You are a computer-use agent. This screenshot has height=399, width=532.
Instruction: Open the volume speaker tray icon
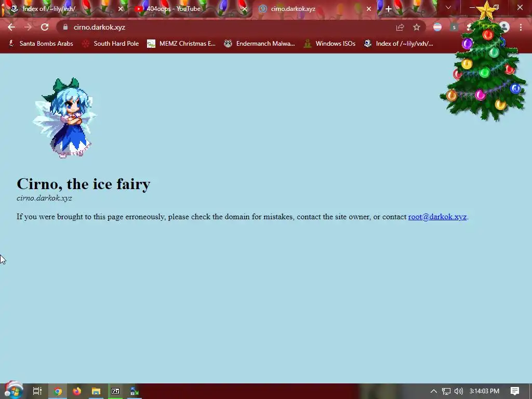[458, 391]
